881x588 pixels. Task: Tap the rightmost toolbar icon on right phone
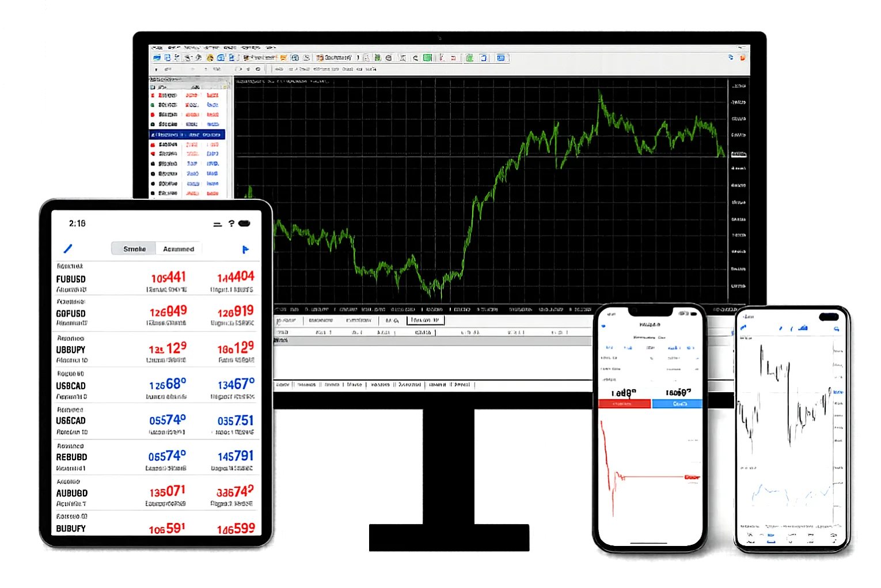point(836,329)
